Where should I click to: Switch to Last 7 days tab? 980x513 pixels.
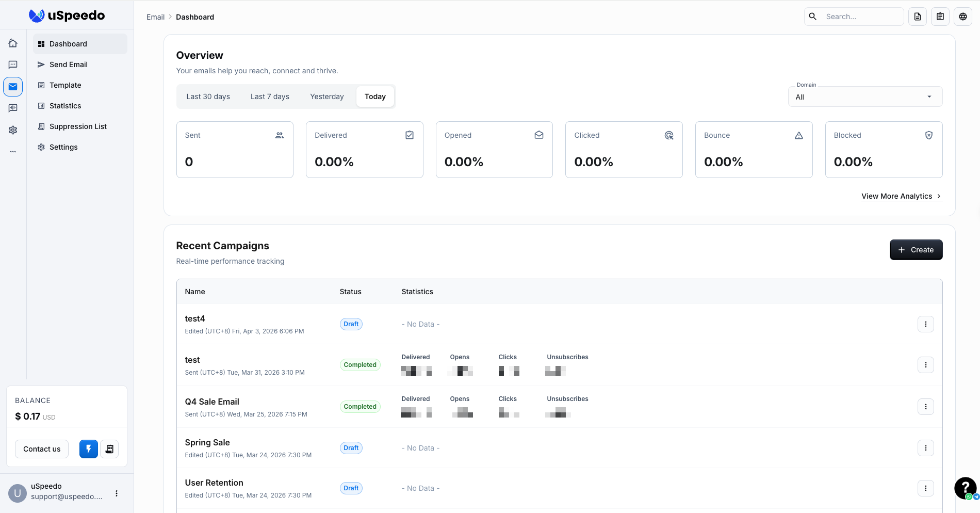tap(270, 97)
